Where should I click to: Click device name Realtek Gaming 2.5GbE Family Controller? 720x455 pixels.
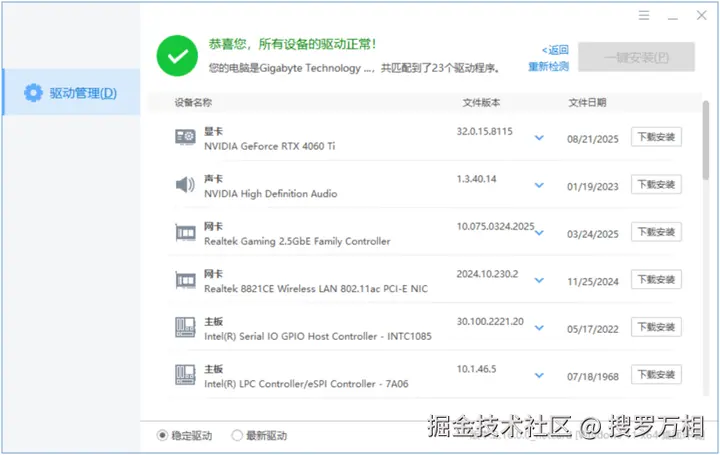(297, 241)
